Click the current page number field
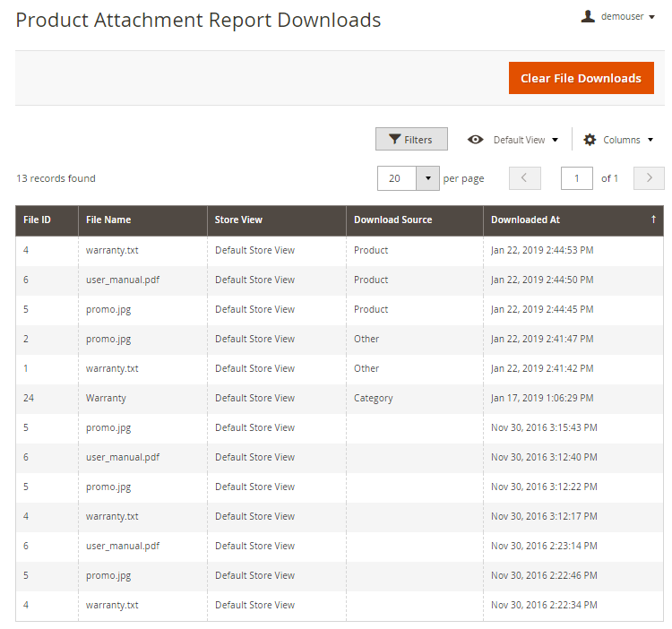Screen dimensions: 672x629 pos(576,178)
